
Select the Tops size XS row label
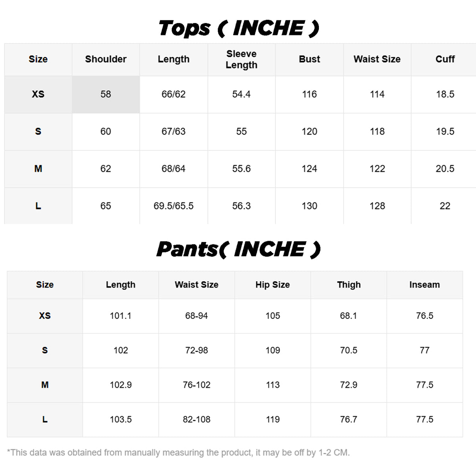coord(38,94)
